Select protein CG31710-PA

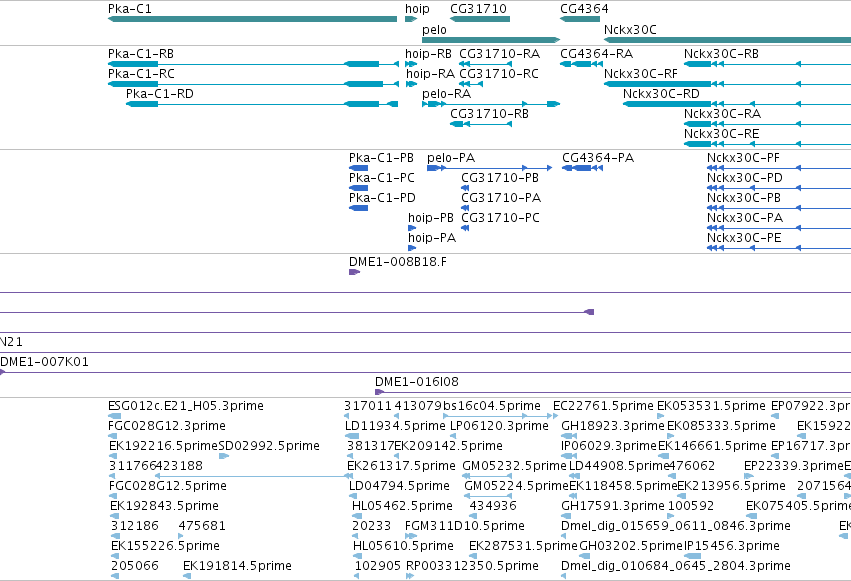501,198
